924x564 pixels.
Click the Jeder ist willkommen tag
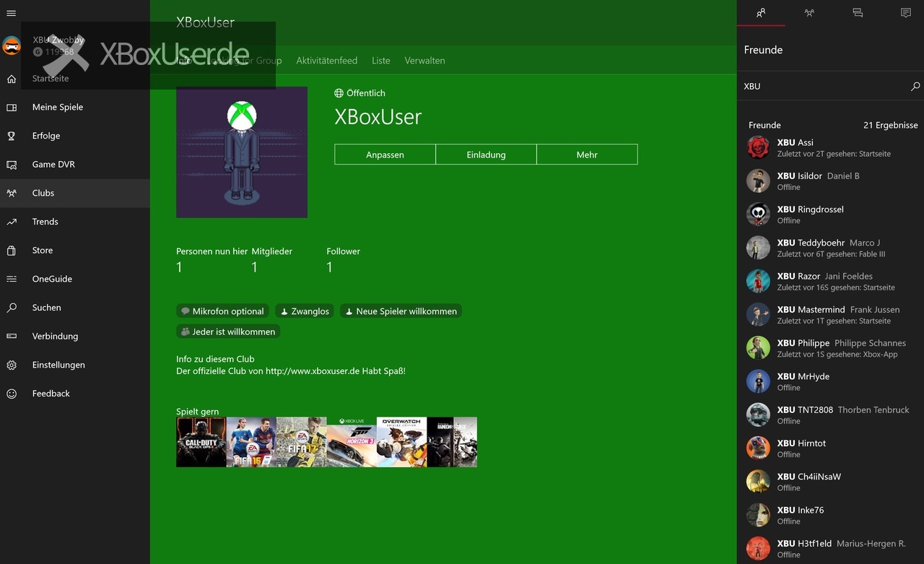[228, 331]
